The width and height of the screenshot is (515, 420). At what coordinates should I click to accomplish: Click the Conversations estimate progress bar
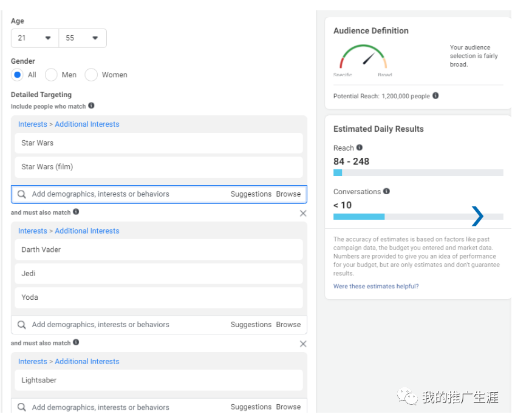pos(418,217)
